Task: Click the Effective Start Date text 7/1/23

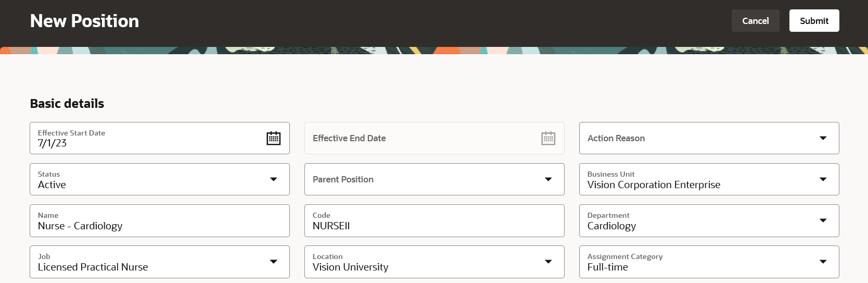Action: click(x=52, y=143)
